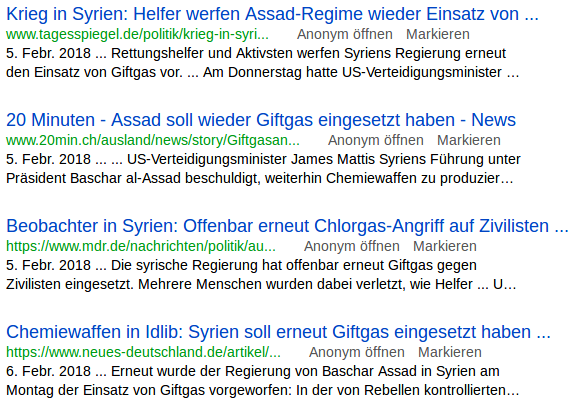Viewport: 583px width, 408px height.
Task: Open the '20 Minuten - Assad soll wieder Giftgas' title
Action: [261, 120]
